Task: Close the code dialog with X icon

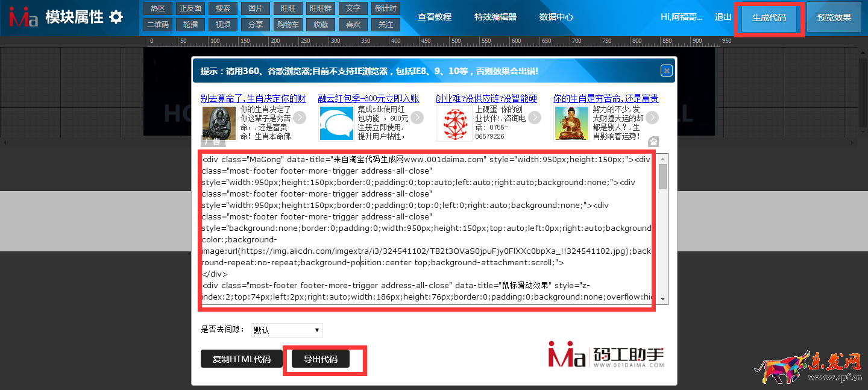Action: point(666,71)
